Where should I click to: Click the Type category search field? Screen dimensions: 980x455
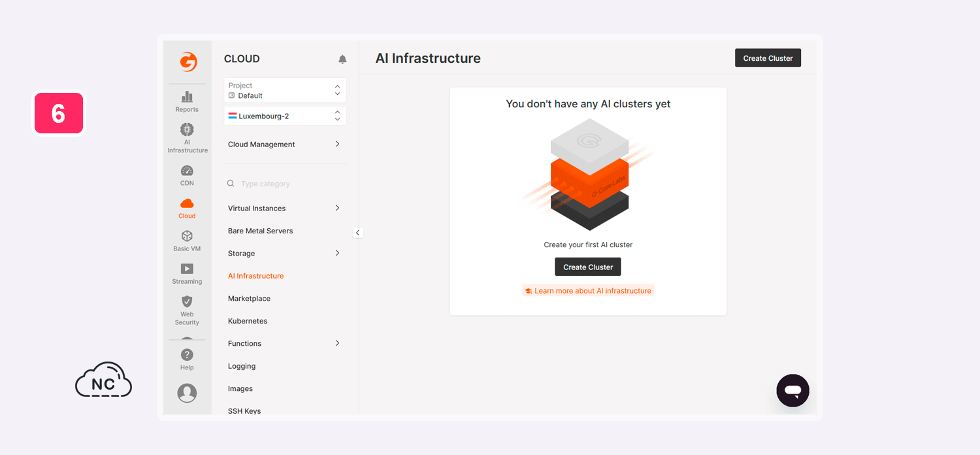(x=287, y=184)
